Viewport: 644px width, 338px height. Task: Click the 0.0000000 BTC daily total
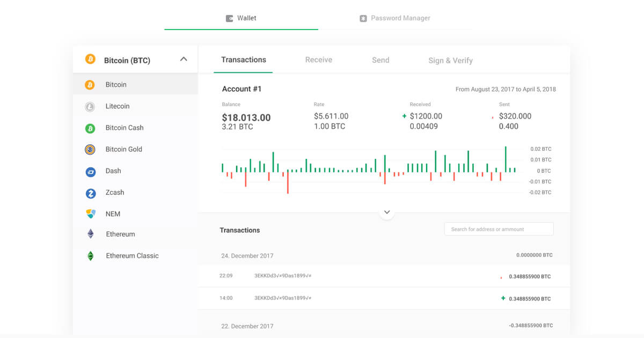coord(535,255)
